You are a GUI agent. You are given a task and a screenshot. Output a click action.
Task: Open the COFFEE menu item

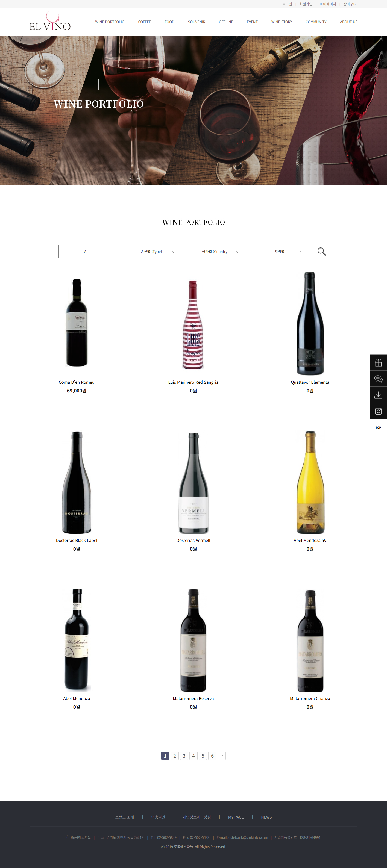click(144, 22)
